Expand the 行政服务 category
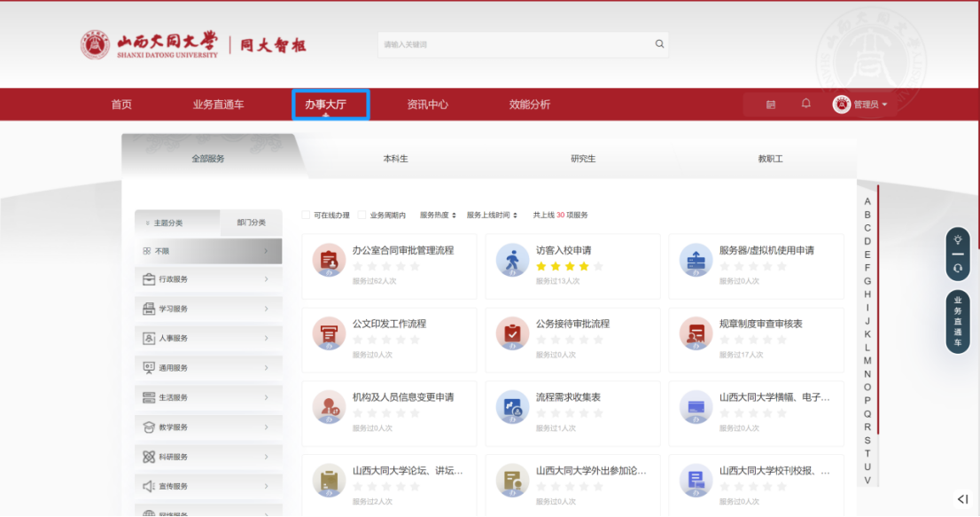The width and height of the screenshot is (980, 517). pyautogui.click(x=208, y=279)
